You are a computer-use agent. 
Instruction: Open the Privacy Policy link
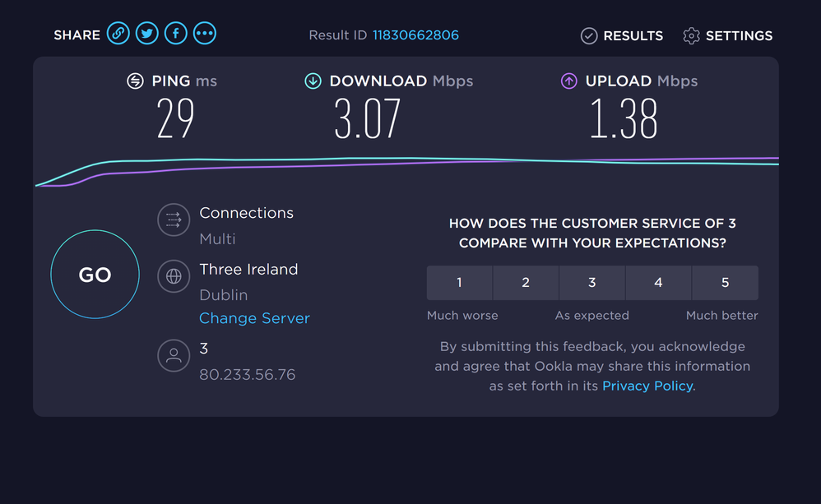tap(647, 386)
